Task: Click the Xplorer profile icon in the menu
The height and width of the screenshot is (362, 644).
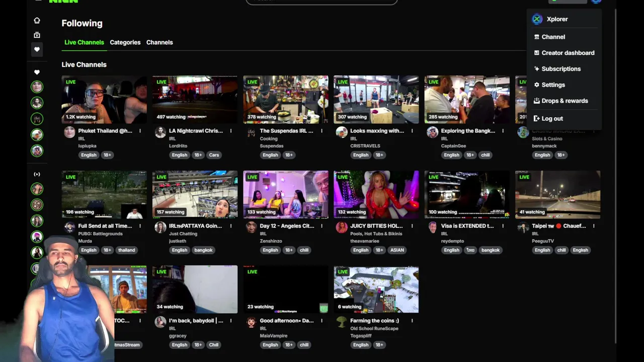Action: click(x=537, y=19)
